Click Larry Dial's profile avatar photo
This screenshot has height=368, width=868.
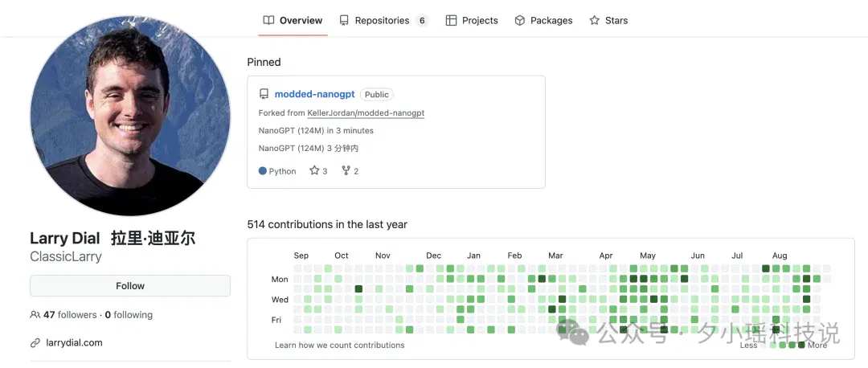pyautogui.click(x=130, y=116)
